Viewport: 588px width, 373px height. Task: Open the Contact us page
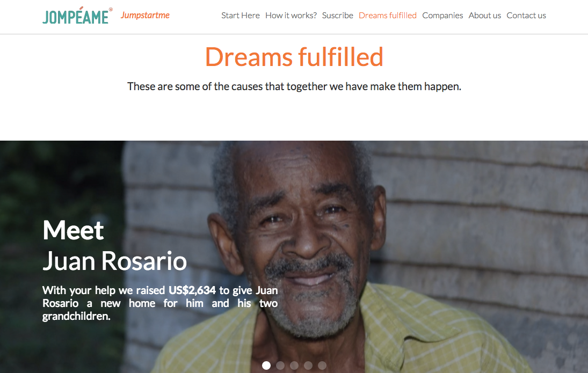tap(526, 16)
